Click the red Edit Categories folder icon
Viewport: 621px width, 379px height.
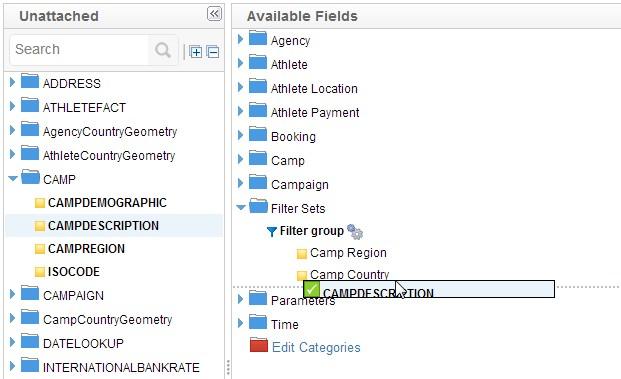[259, 345]
